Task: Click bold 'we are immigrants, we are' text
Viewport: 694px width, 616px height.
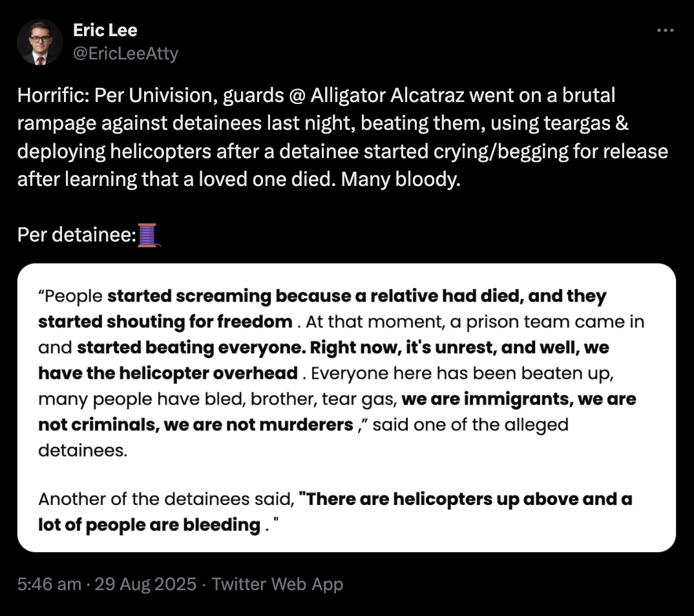Action: 519,399
